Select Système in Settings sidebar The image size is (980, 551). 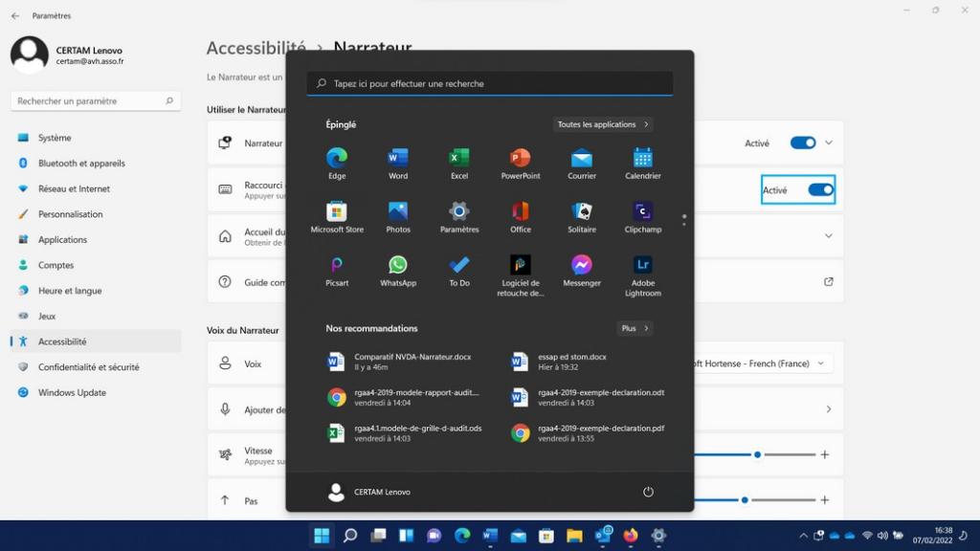coord(96,138)
